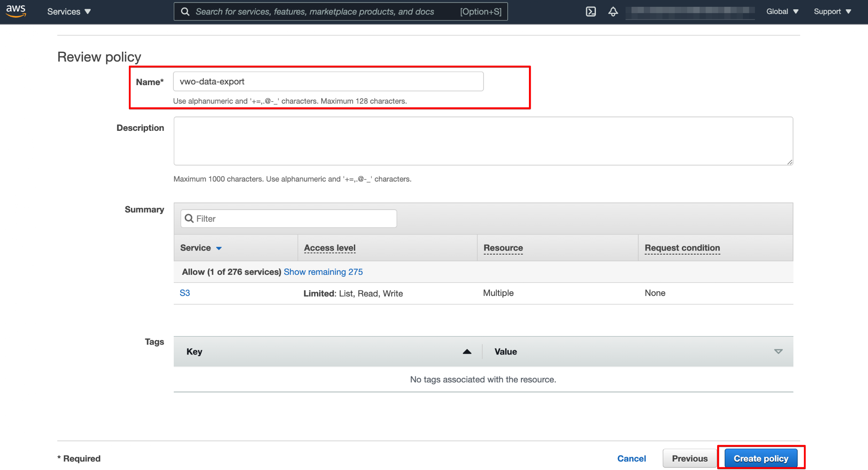Click 'Limited: List, Read, Write' cell
This screenshot has height=470, width=868.
point(353,293)
